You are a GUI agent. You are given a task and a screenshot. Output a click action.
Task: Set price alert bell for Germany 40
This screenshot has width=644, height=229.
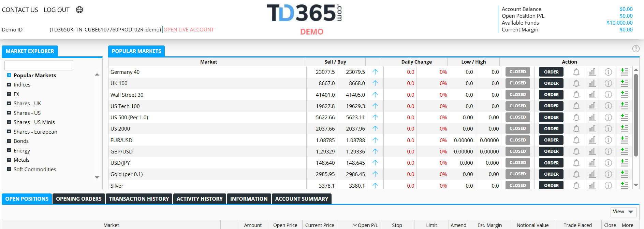pos(576,72)
